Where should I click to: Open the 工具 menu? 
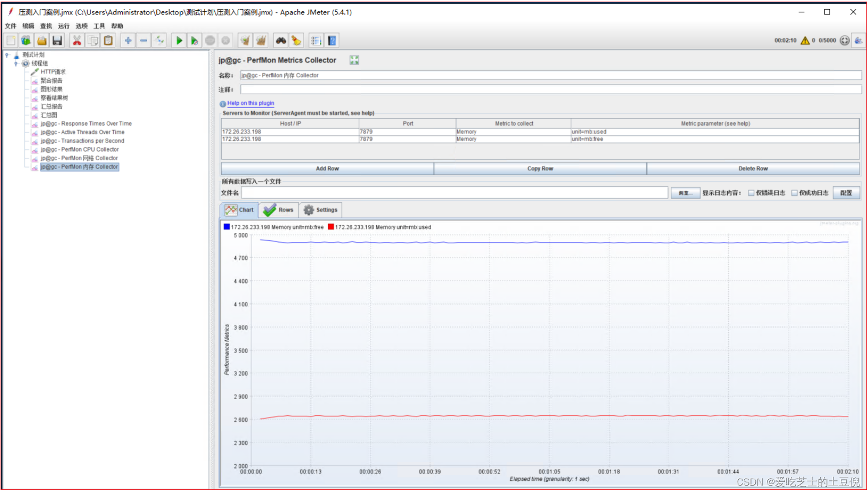click(99, 26)
